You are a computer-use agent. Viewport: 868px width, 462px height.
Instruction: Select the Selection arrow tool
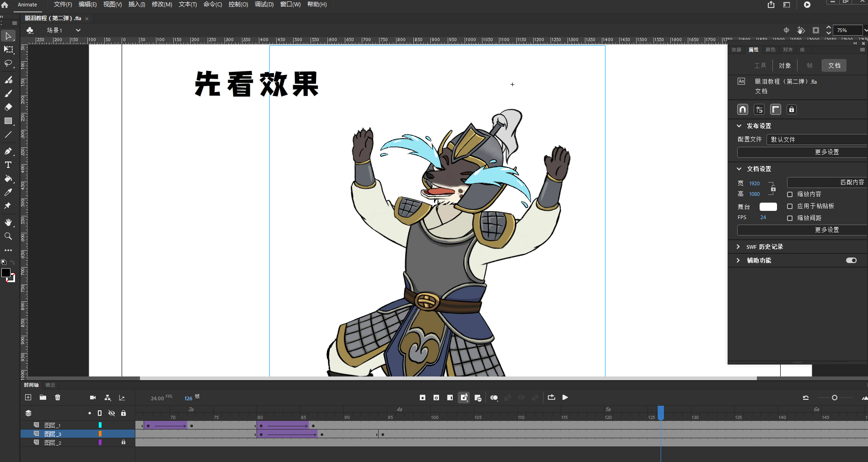click(8, 36)
